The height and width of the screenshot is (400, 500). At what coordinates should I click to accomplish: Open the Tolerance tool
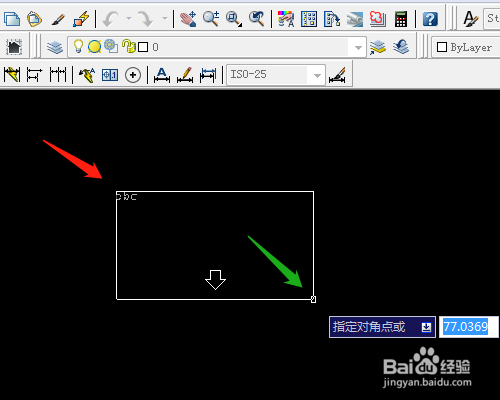click(110, 75)
